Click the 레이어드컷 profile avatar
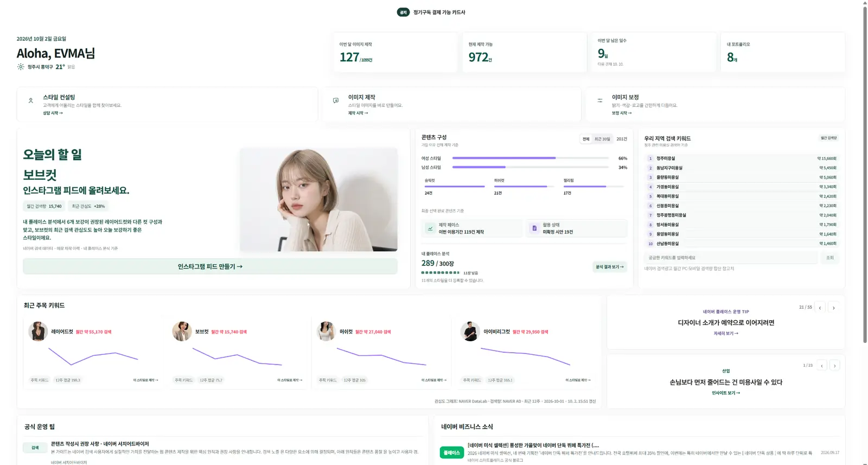The width and height of the screenshot is (868, 465). (38, 332)
